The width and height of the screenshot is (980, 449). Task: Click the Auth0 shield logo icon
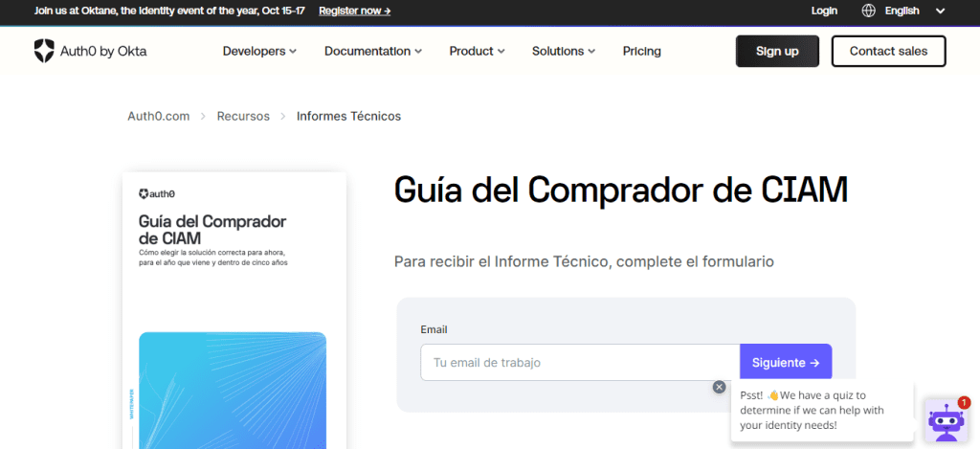(x=44, y=52)
